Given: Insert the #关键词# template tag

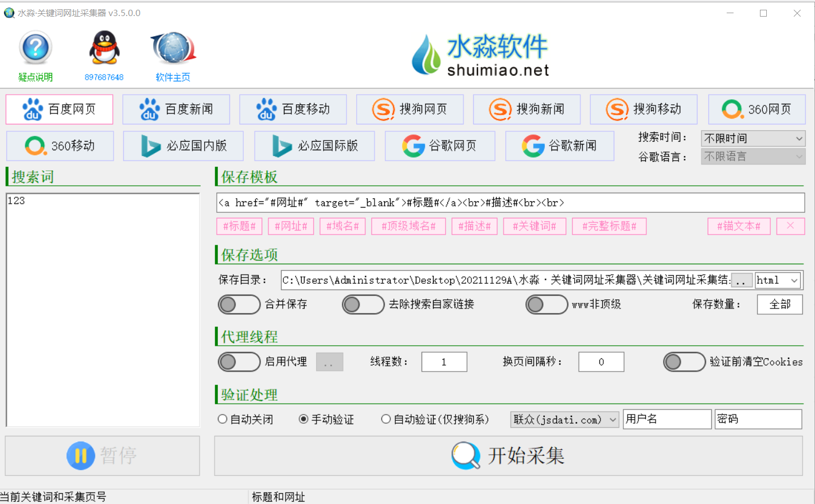Looking at the screenshot, I should tap(535, 226).
